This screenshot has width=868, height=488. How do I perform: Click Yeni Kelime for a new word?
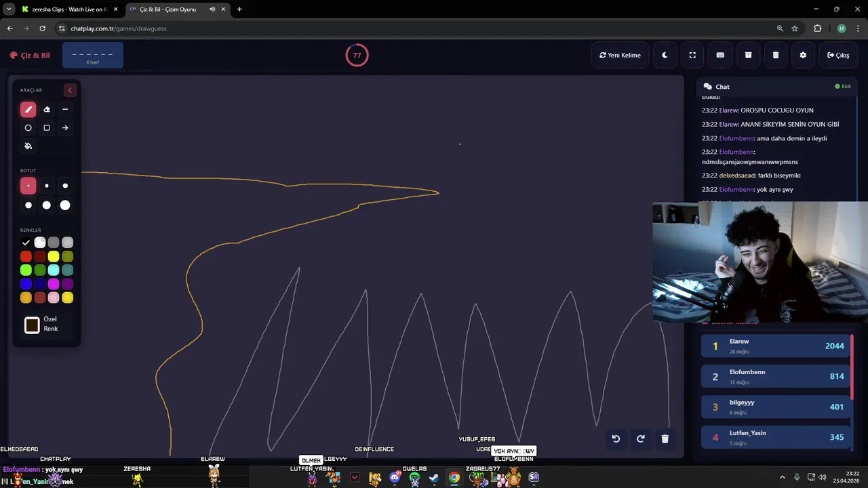pos(620,56)
